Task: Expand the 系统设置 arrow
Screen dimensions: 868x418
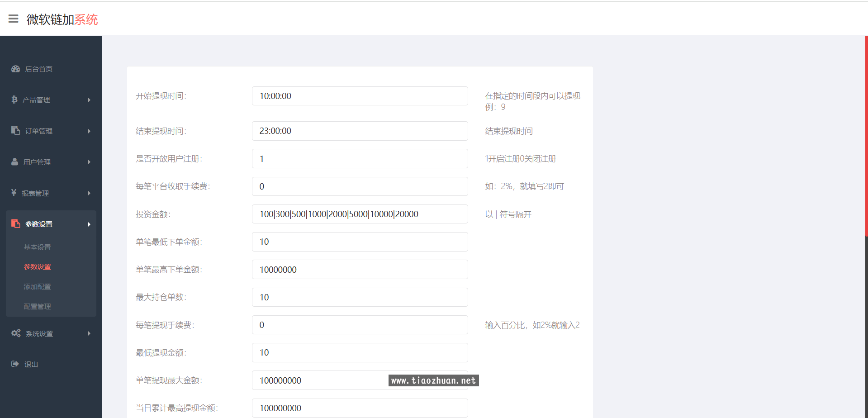Action: click(x=89, y=333)
